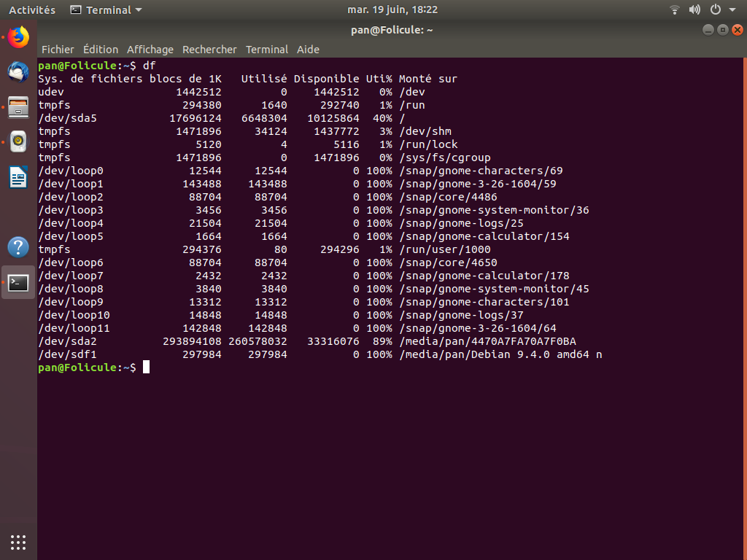Click the Activités button
This screenshot has width=747, height=560.
coord(31,10)
